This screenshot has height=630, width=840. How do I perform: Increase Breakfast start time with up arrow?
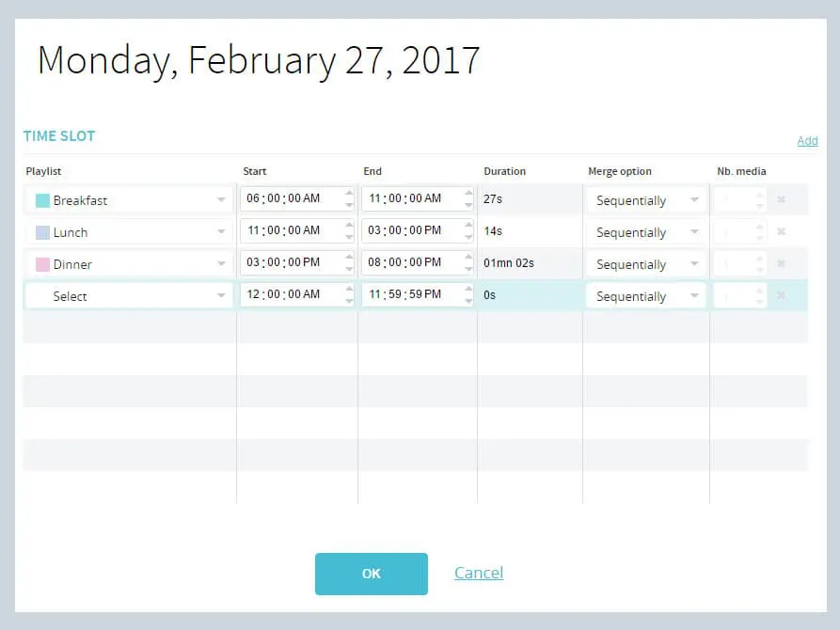coord(349,193)
